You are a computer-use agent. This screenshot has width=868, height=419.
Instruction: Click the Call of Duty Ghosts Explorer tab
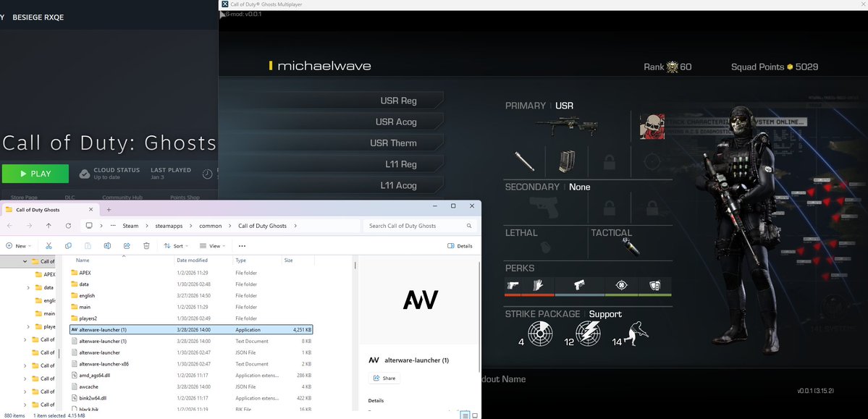pos(50,210)
